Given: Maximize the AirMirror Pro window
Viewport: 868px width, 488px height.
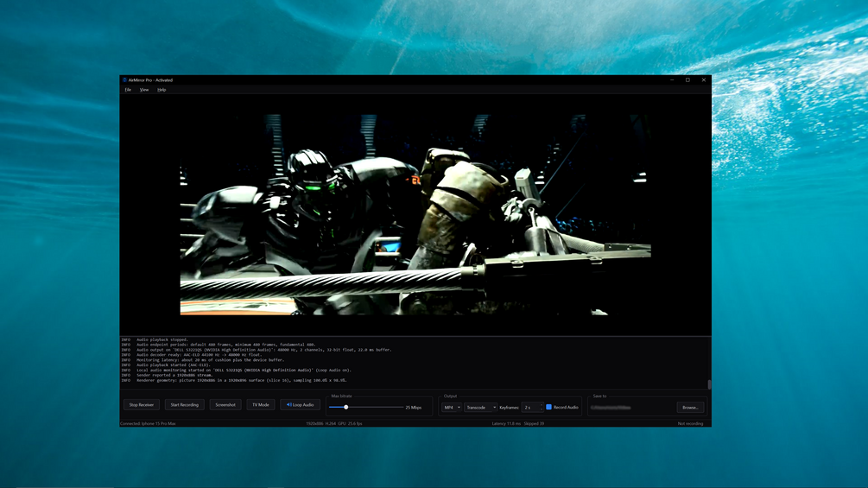Looking at the screenshot, I should coord(688,79).
